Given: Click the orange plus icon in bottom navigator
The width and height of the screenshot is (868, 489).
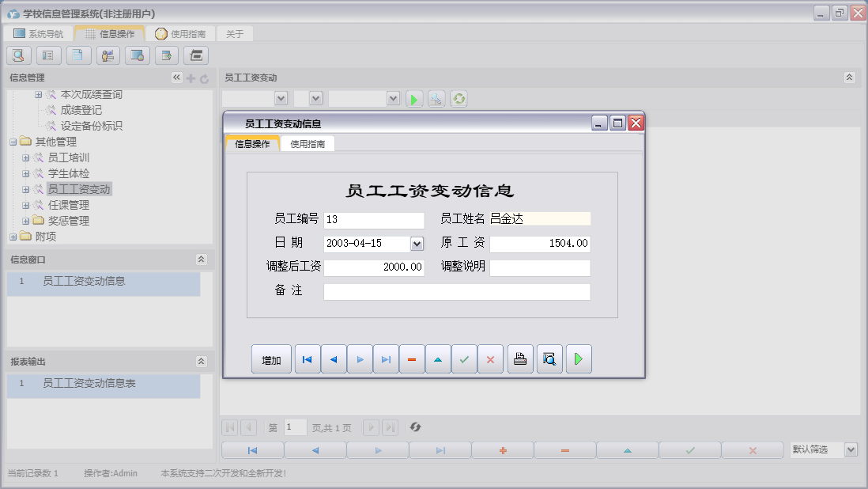Looking at the screenshot, I should coord(502,450).
